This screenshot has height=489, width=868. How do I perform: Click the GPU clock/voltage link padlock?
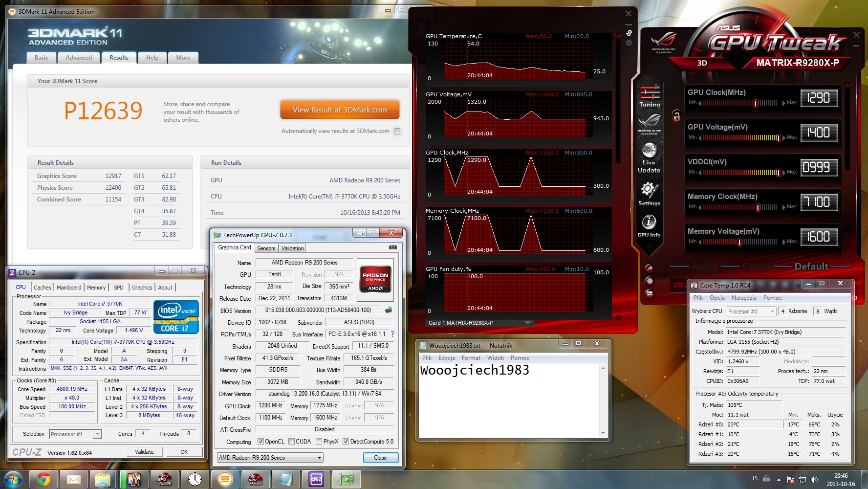click(676, 116)
